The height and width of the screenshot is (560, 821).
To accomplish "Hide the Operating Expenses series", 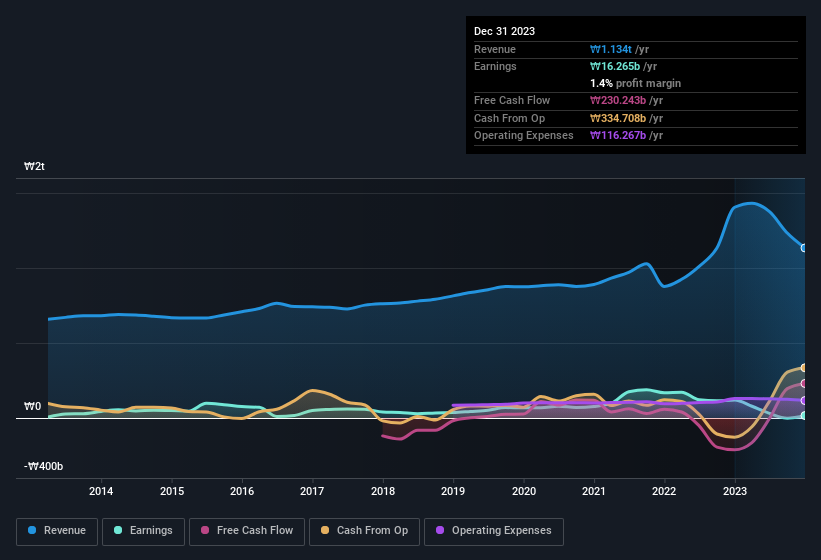I will click(x=493, y=531).
